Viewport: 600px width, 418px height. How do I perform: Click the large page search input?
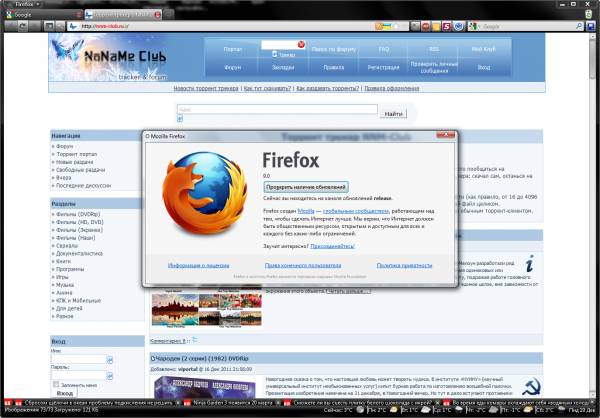(277, 109)
